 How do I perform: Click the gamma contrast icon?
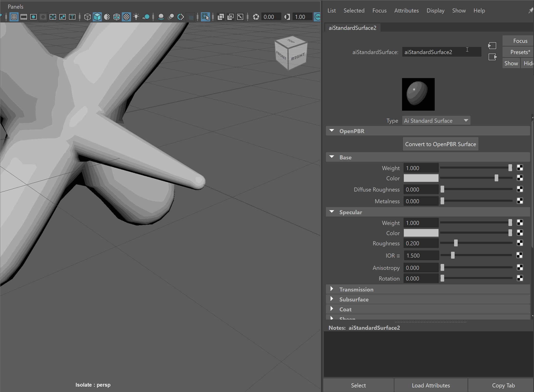[287, 17]
